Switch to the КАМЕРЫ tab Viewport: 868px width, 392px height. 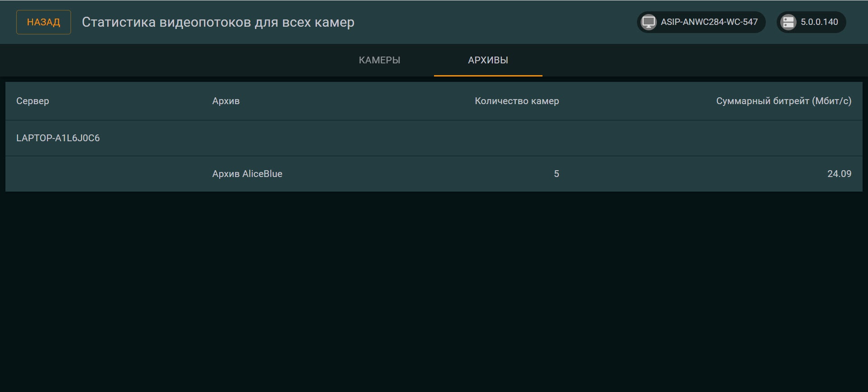coord(379,60)
